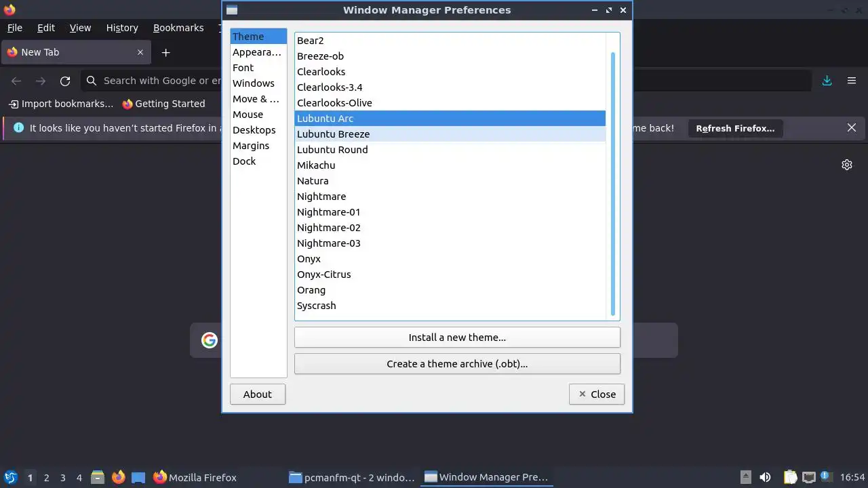Click the Firefox forward arrow
The width and height of the screenshot is (868, 488).
41,81
